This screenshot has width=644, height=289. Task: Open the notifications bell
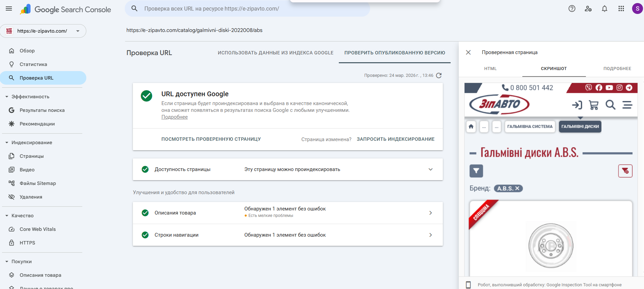[x=605, y=9]
